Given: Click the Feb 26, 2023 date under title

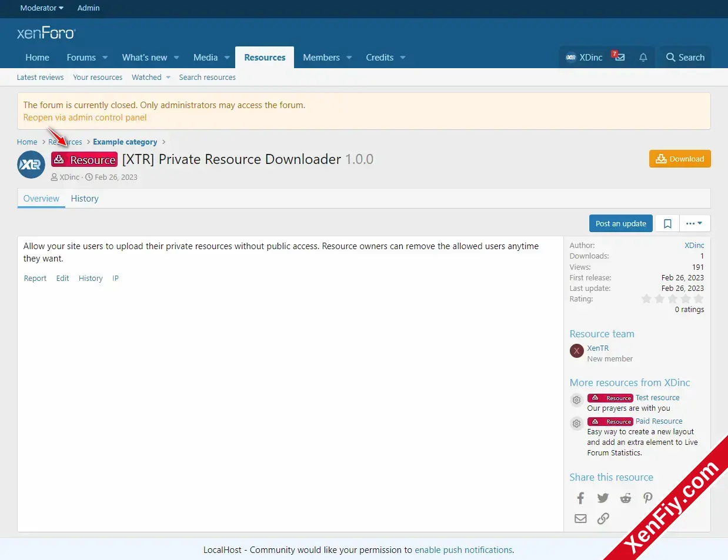Looking at the screenshot, I should click(116, 177).
